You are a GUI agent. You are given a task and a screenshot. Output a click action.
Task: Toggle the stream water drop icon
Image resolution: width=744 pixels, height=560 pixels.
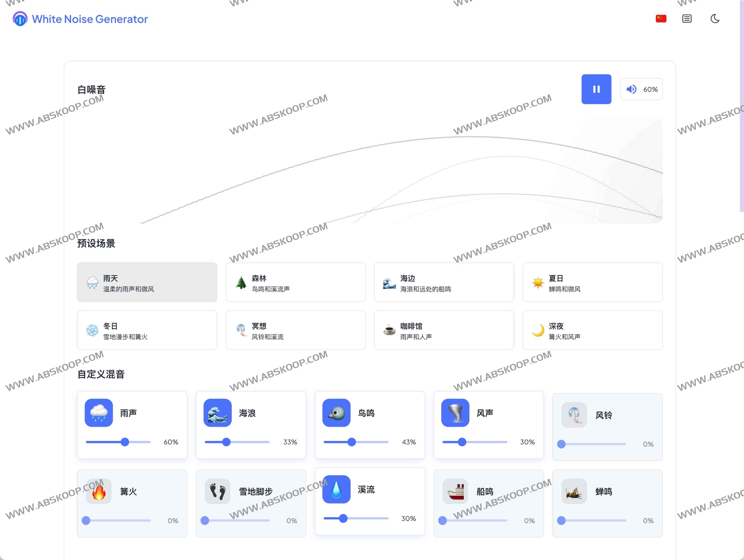click(x=336, y=489)
